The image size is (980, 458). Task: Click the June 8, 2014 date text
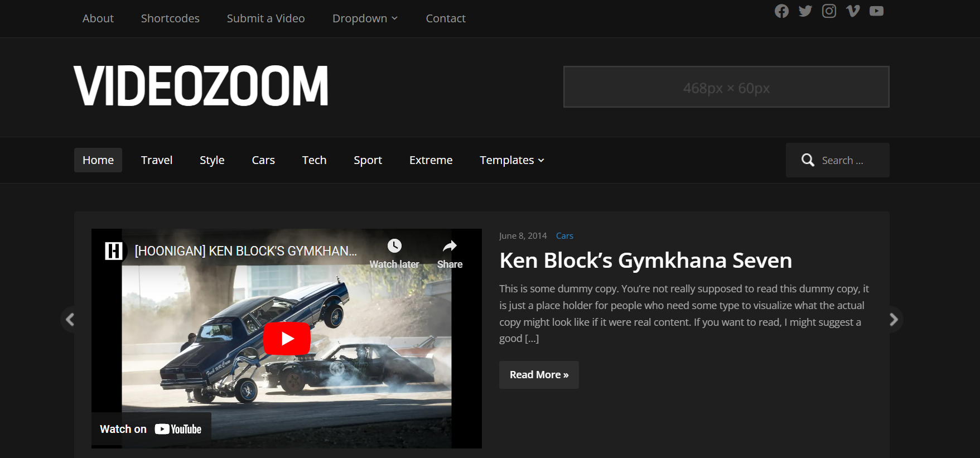(x=523, y=236)
